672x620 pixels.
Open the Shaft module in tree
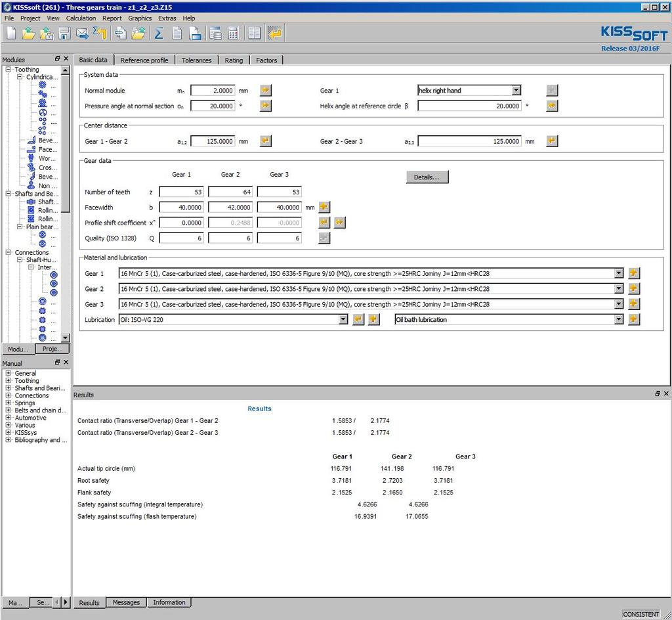(31, 202)
